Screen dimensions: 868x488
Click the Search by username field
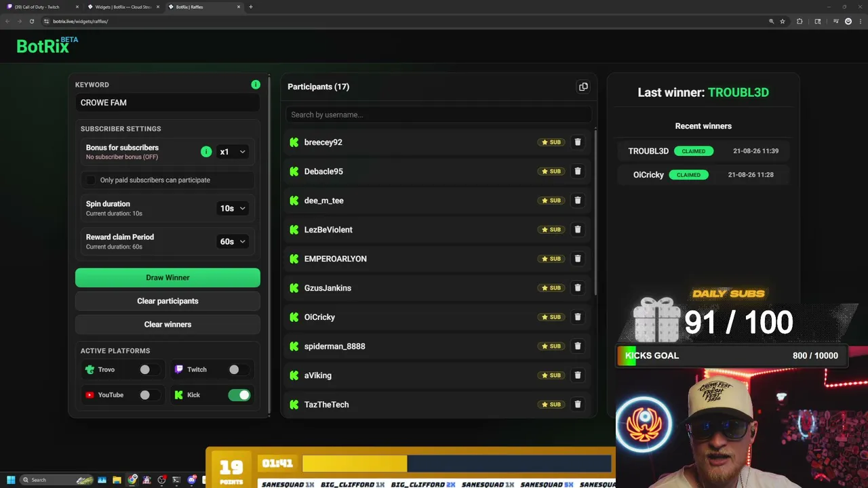click(x=438, y=115)
